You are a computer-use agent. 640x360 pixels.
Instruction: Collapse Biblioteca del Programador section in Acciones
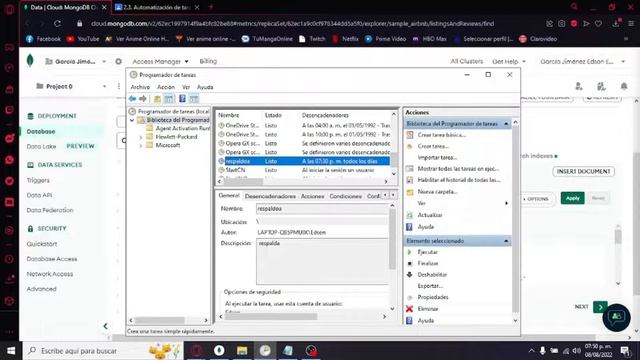point(506,124)
